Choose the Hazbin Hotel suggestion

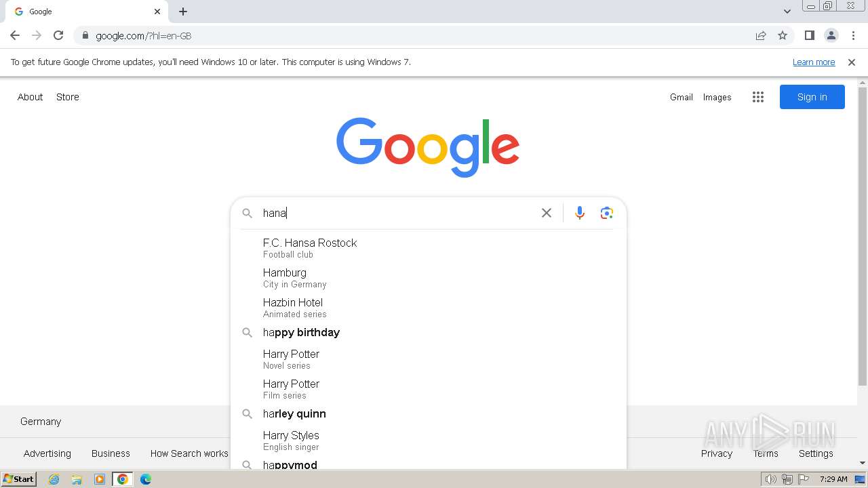click(429, 308)
